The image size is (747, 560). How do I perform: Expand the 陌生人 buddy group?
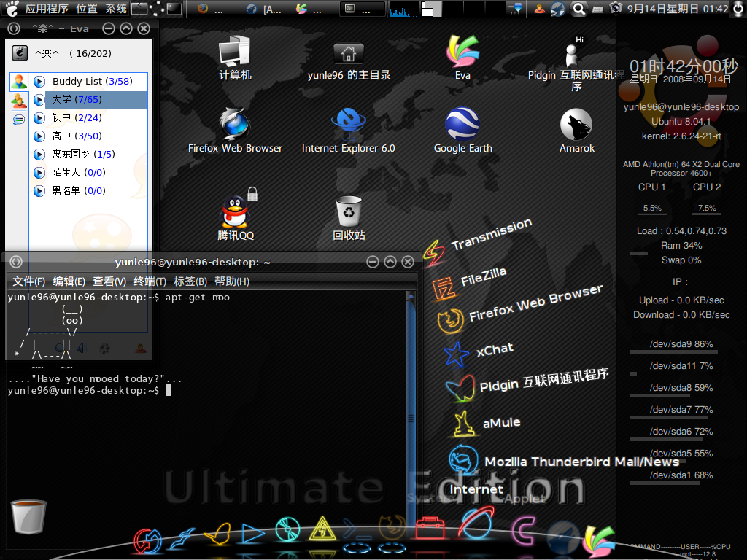[x=39, y=172]
